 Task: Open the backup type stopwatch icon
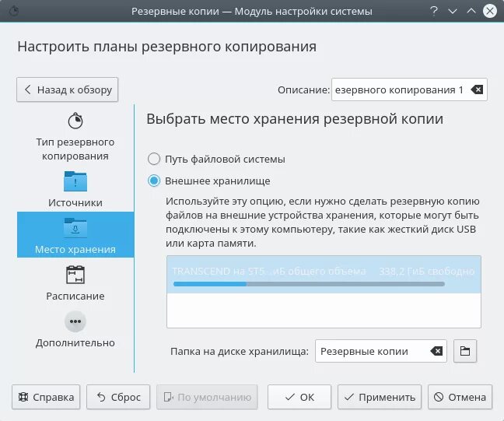pyautogui.click(x=75, y=121)
